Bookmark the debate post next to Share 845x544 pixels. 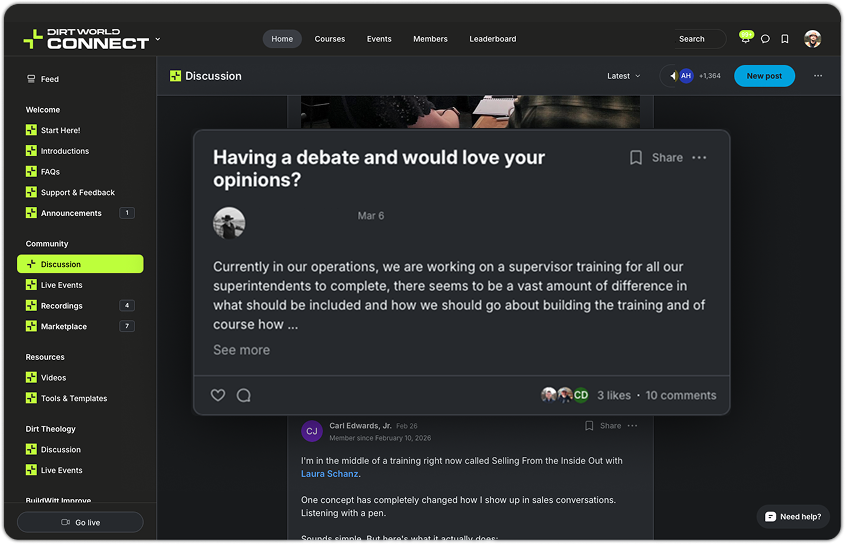click(x=636, y=157)
